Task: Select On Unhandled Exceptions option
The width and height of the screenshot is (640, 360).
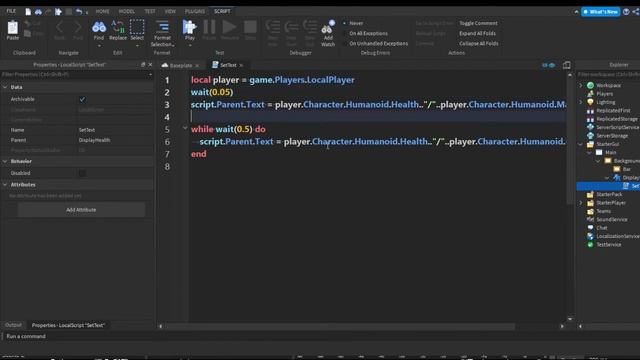Action: [378, 43]
